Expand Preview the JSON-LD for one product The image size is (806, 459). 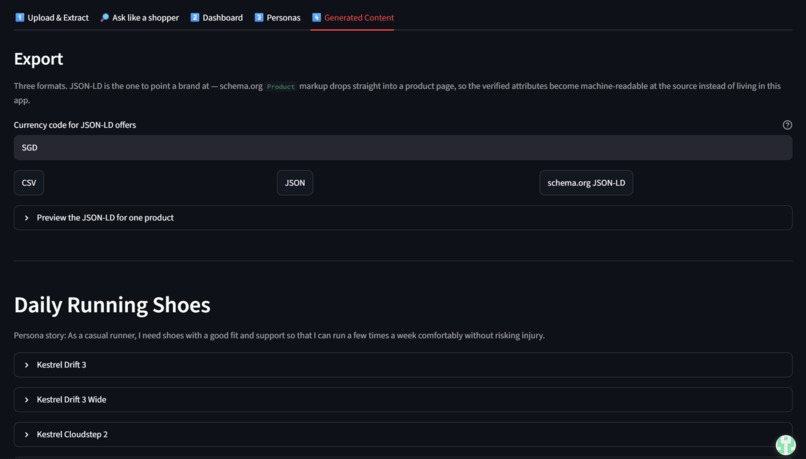coord(403,218)
